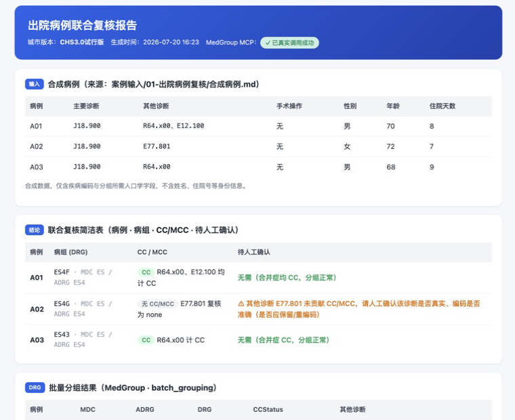515x420 pixels.
Task: Click bold A03 in review table
Action: pos(37,340)
